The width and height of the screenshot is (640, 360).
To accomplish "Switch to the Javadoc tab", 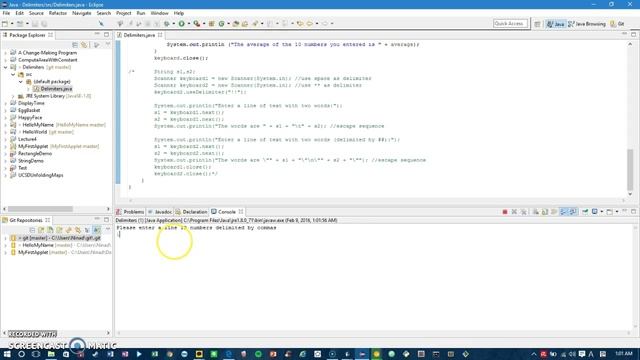I will point(160,212).
